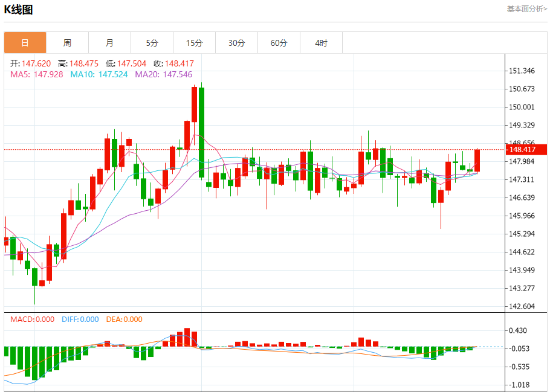Click the 147.984 price axis label

[522, 161]
